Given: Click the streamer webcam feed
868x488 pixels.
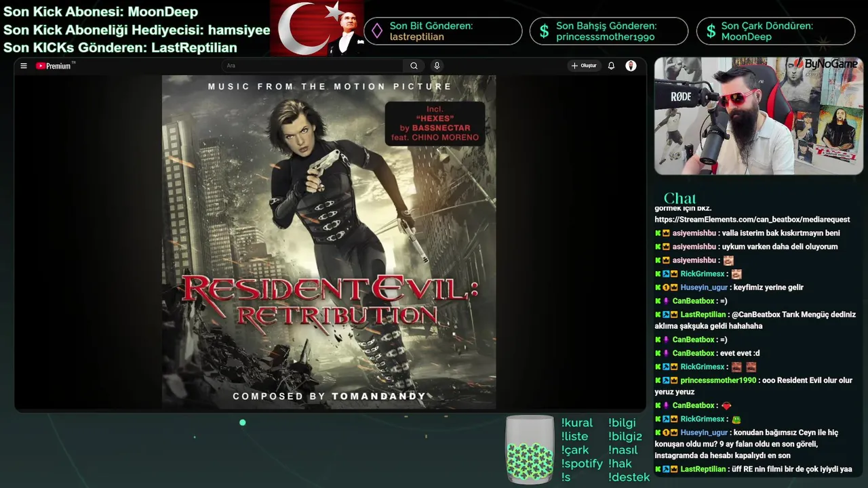Looking at the screenshot, I should tap(758, 116).
